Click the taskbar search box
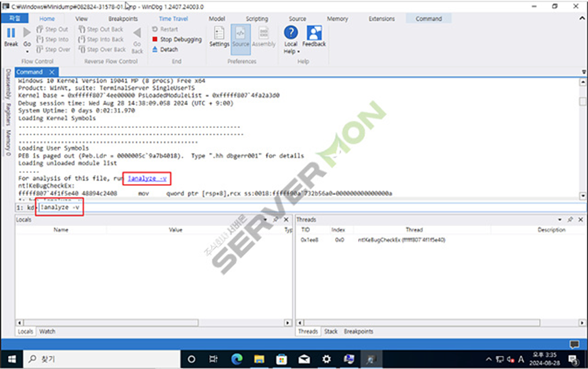The width and height of the screenshot is (588, 369). coord(102,359)
